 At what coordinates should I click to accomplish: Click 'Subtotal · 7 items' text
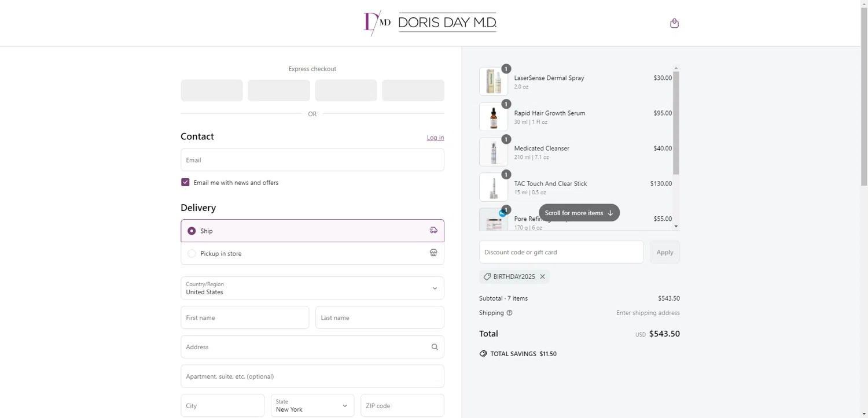click(x=503, y=298)
